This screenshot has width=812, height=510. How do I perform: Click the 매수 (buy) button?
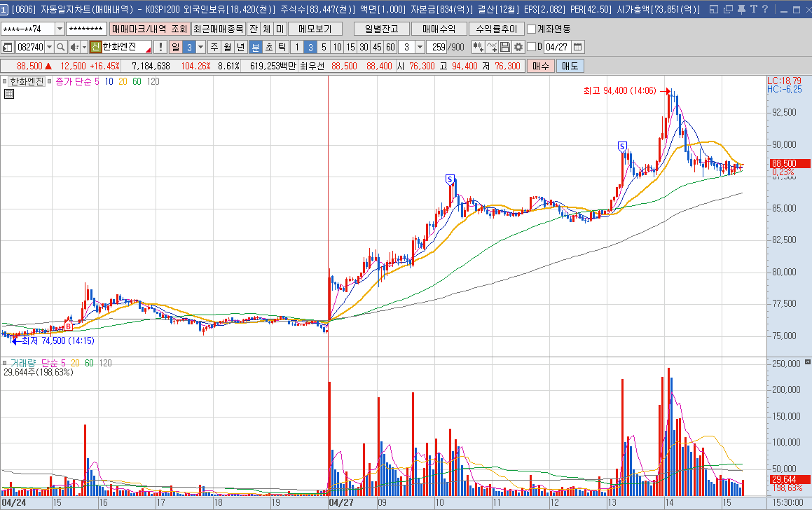[x=541, y=66]
